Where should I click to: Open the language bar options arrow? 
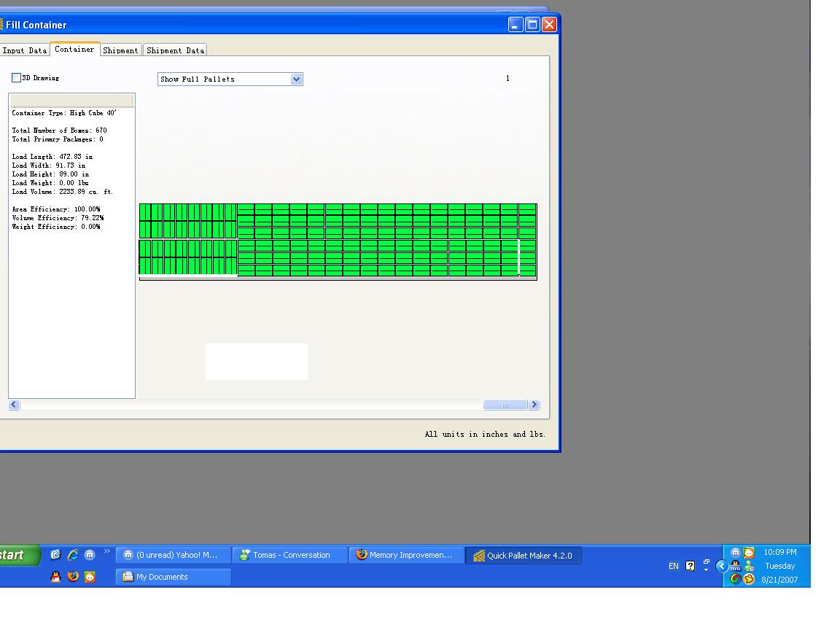[706, 570]
